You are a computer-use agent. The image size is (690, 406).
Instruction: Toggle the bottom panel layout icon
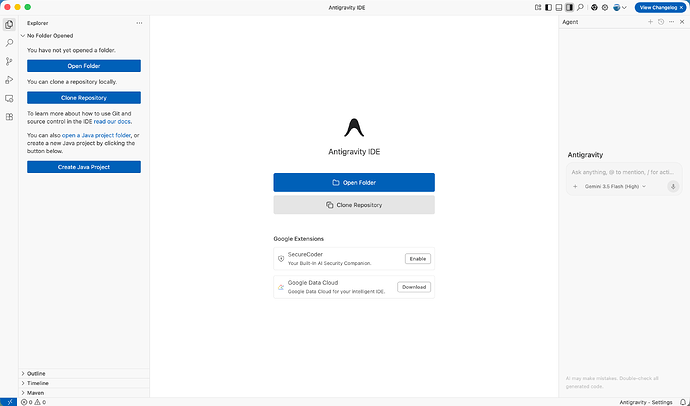559,7
